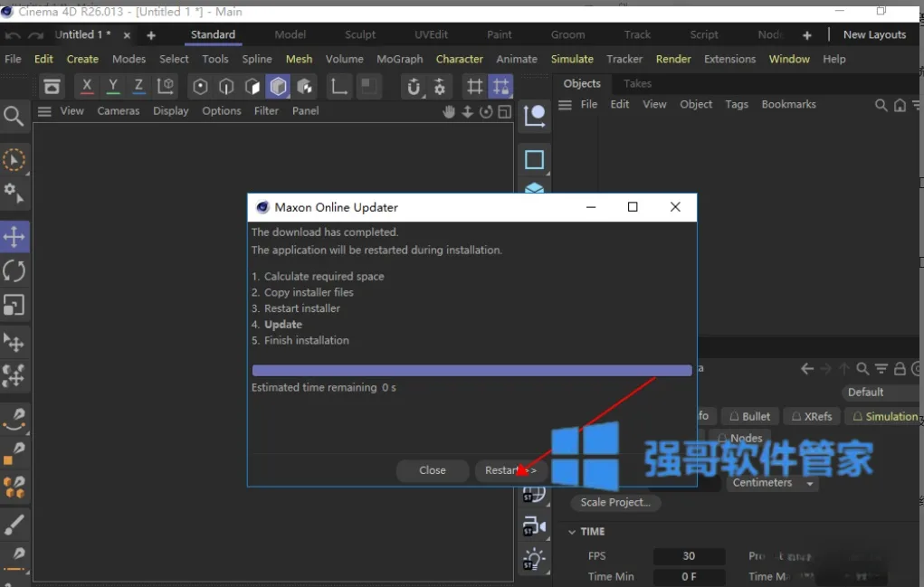924x587 pixels.
Task: Open the viewport hamburger menu
Action: pyautogui.click(x=44, y=111)
